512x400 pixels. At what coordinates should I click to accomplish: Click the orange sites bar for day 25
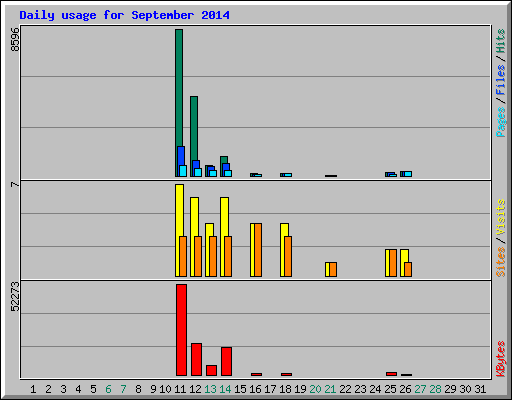click(393, 263)
